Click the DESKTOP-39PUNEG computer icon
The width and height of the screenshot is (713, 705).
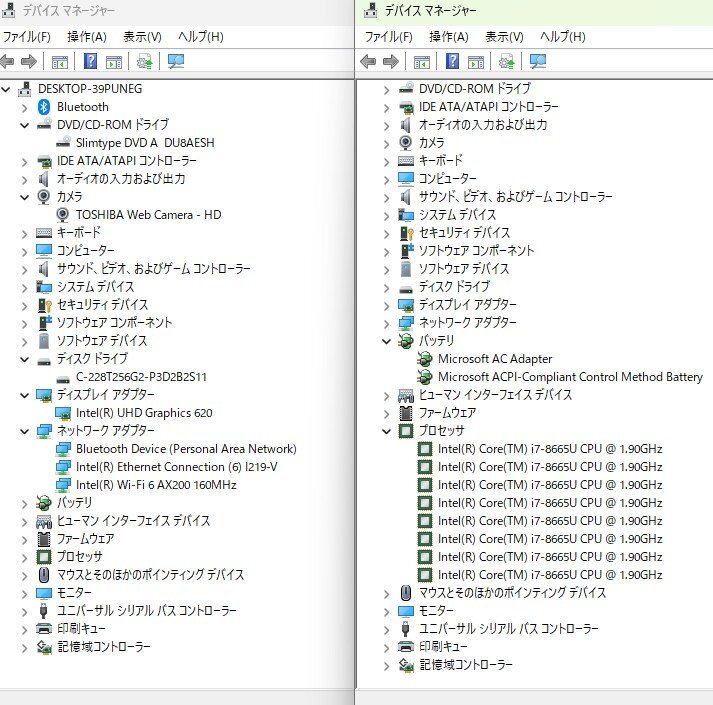[x=25, y=89]
